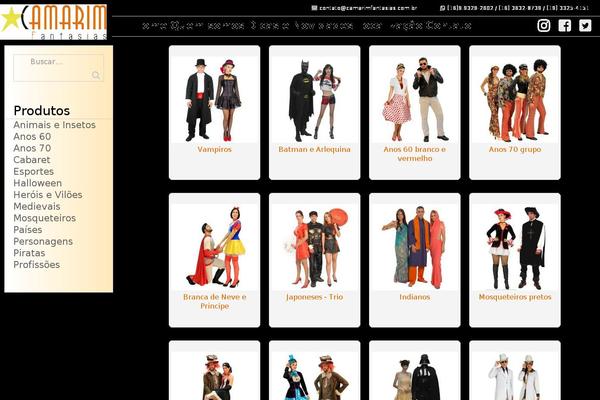Open the Anos 60 branco e vermelho photo
This screenshot has width=600, height=400.
click(415, 100)
